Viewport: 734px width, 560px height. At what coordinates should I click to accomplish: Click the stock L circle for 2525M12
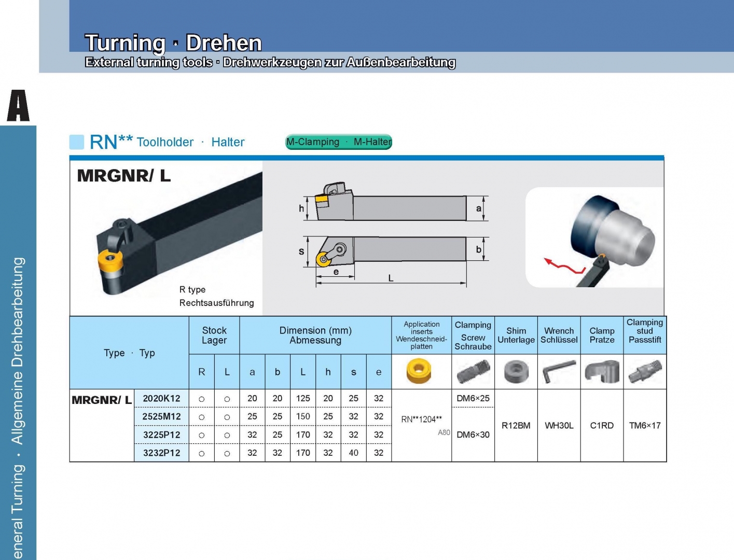227,417
